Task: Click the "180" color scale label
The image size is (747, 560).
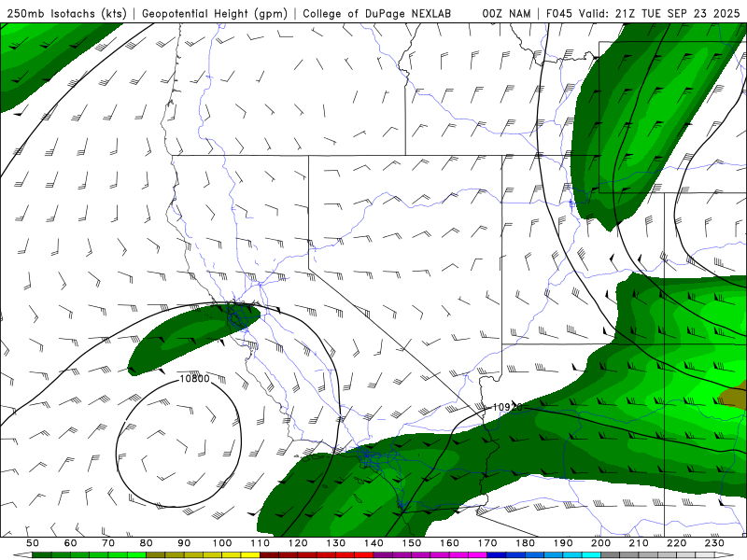Action: pyautogui.click(x=526, y=543)
